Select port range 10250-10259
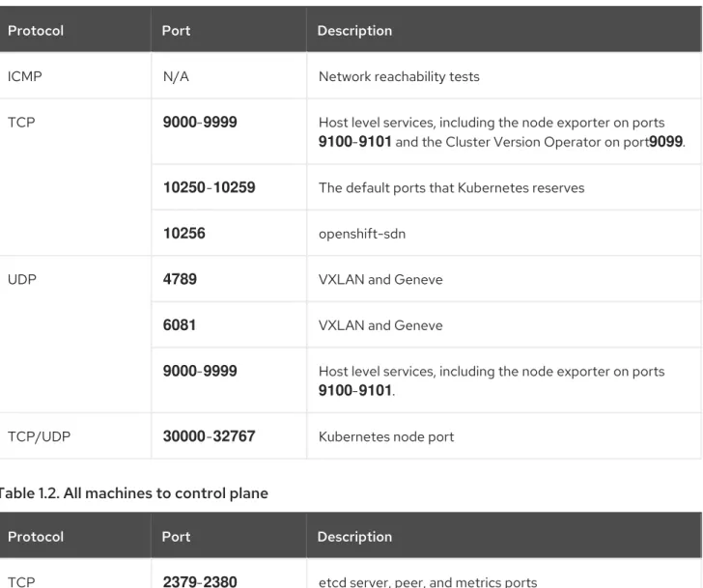 (x=209, y=187)
